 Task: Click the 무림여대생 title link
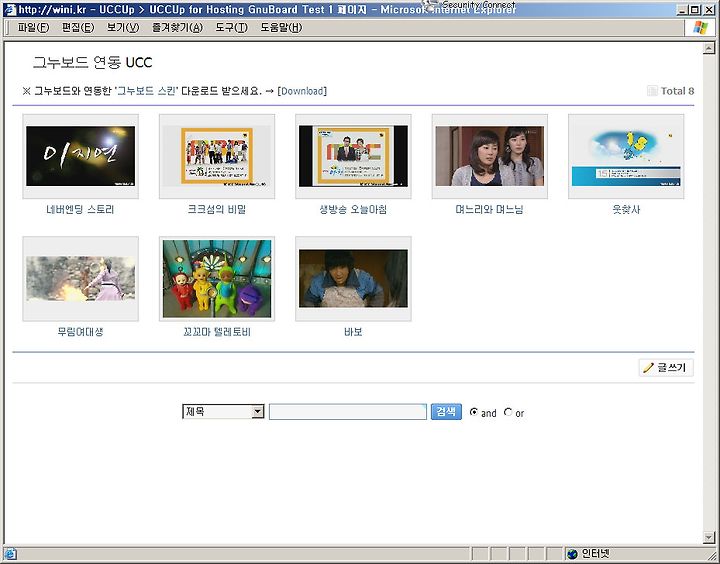click(80, 332)
